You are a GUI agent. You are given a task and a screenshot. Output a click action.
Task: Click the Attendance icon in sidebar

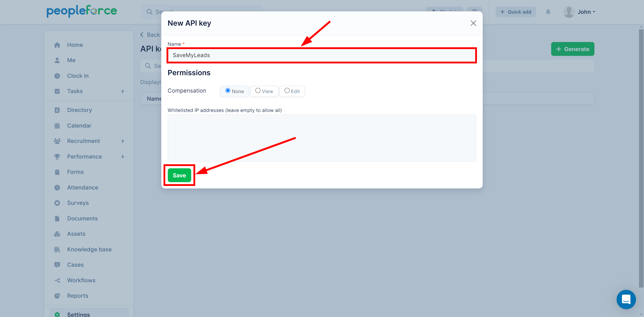58,187
